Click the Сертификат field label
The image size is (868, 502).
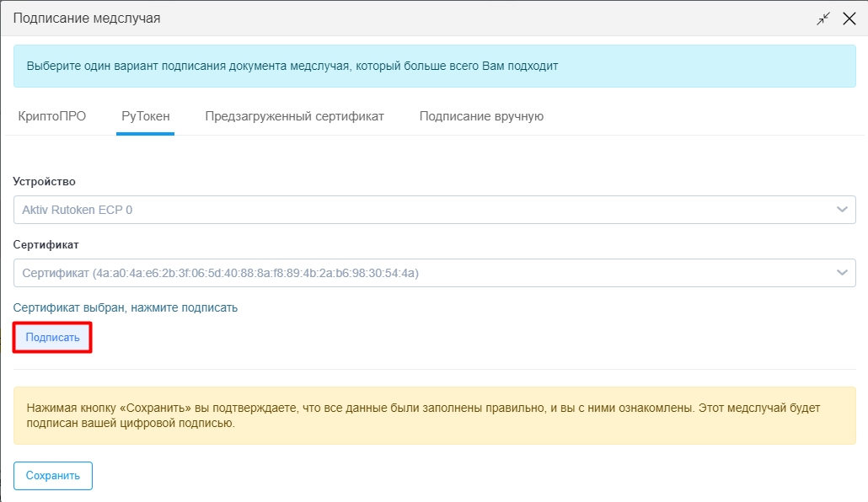point(46,244)
